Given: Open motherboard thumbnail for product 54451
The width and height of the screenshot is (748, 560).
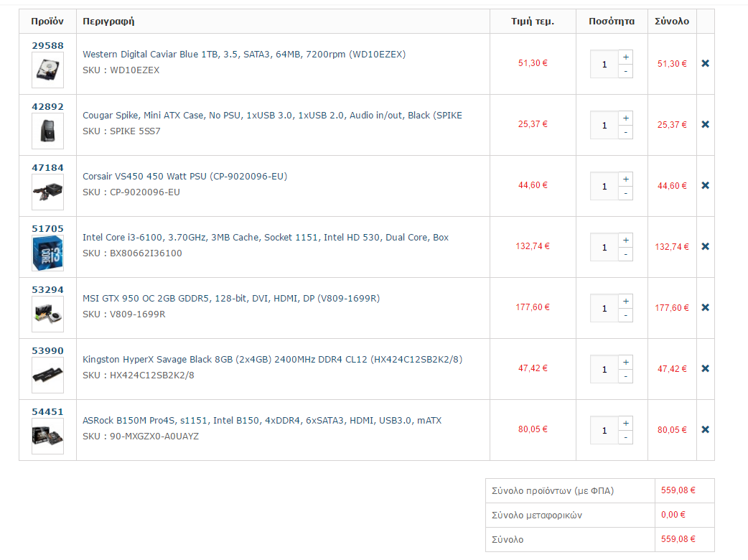Looking at the screenshot, I should point(47,437).
